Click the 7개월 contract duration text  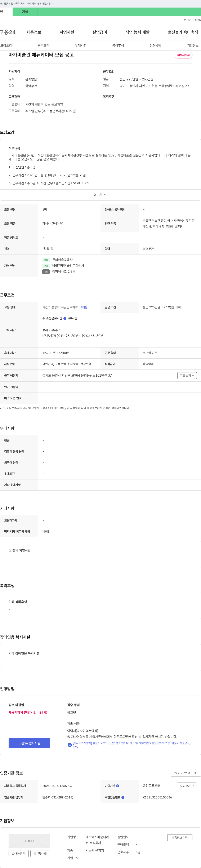pos(84,307)
